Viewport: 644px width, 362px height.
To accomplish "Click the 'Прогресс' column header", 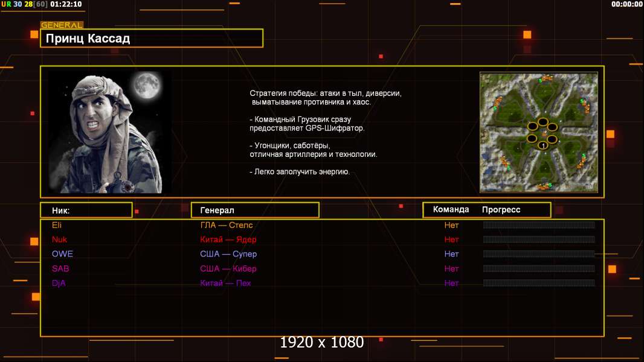I will click(501, 209).
